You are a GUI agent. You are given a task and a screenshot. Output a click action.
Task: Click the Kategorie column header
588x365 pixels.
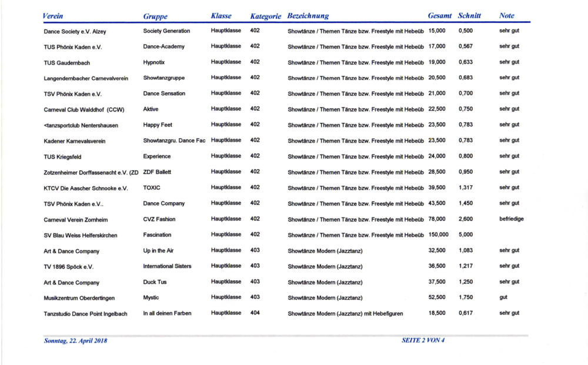click(266, 16)
